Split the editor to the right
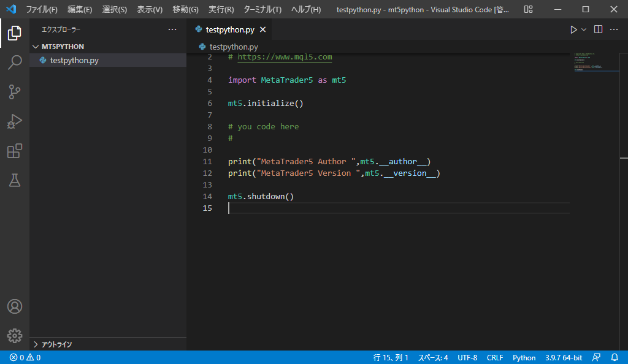This screenshot has height=364, width=628. 598,29
